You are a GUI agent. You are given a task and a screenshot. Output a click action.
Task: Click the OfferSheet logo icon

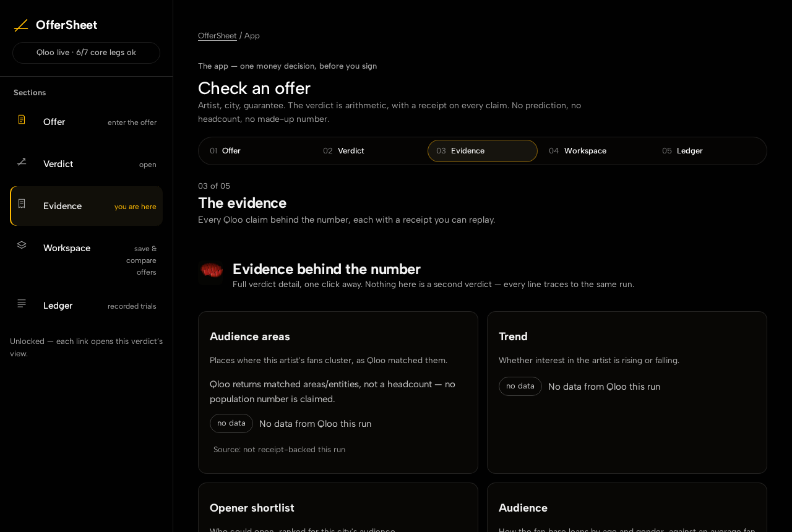21,25
